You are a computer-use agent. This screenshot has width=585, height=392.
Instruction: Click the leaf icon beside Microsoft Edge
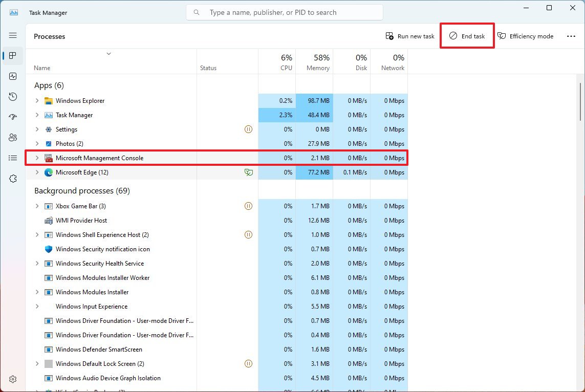coord(248,172)
